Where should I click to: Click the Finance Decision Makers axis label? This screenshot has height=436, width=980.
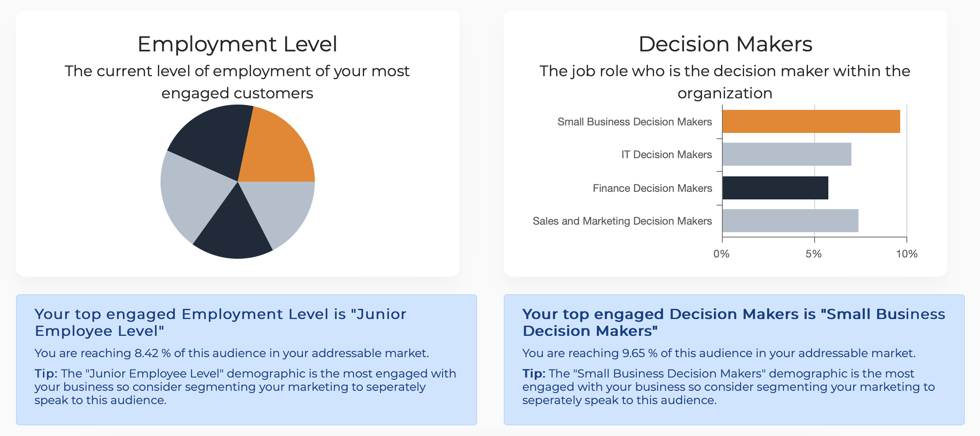pyautogui.click(x=652, y=188)
